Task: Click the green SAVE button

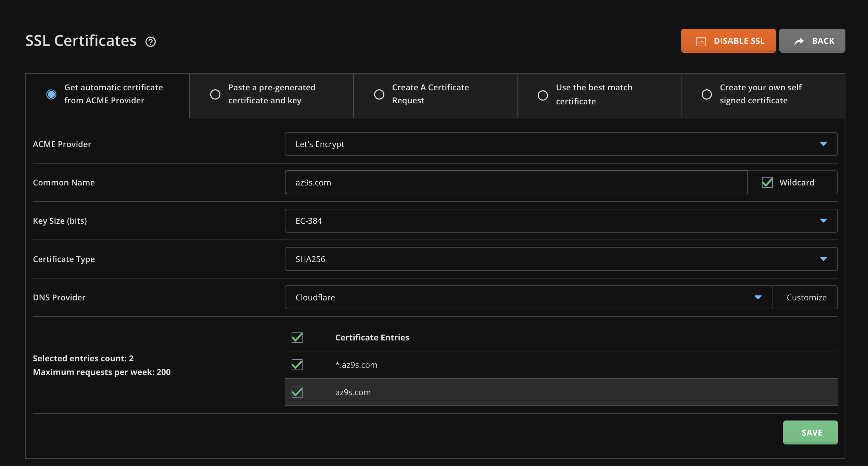Action: coord(810,432)
